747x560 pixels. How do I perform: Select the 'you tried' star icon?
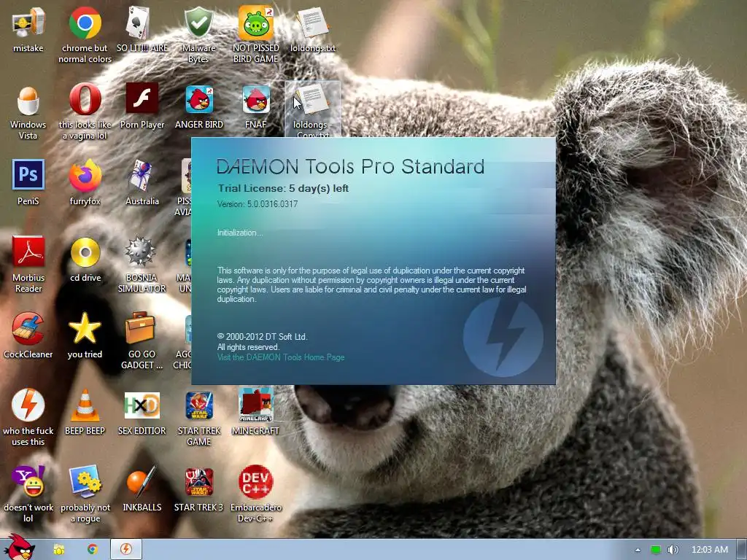(85, 328)
